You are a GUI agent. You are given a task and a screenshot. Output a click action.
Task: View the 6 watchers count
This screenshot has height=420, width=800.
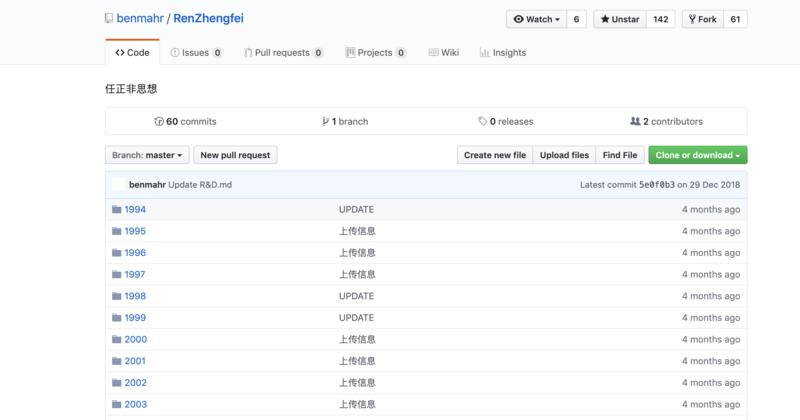[x=577, y=19]
